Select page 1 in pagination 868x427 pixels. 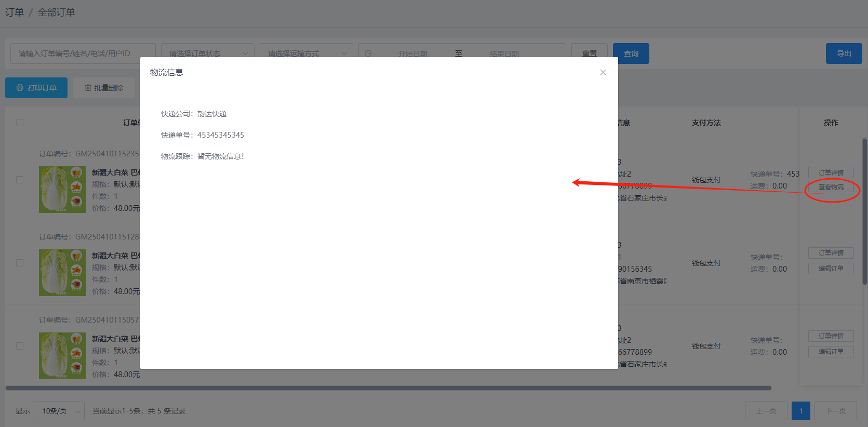pos(800,411)
